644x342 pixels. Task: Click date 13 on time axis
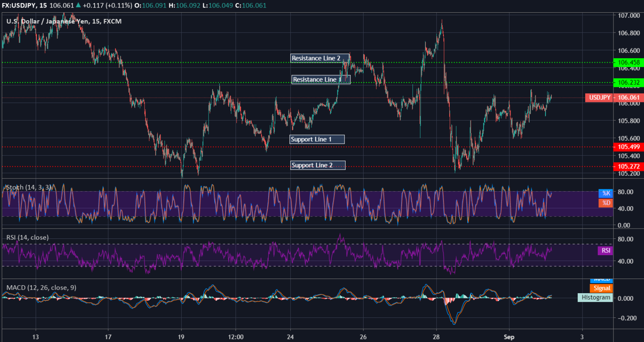pyautogui.click(x=35, y=337)
